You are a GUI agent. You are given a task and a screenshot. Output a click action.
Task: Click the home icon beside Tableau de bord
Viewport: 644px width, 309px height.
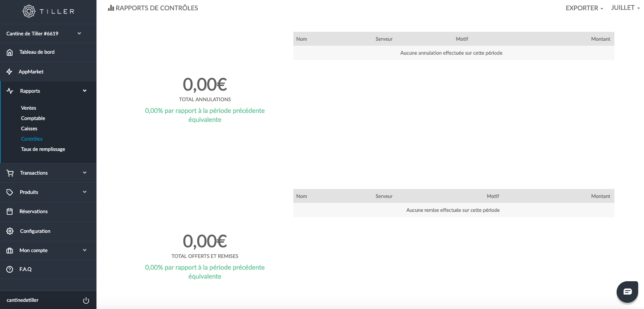[10, 52]
